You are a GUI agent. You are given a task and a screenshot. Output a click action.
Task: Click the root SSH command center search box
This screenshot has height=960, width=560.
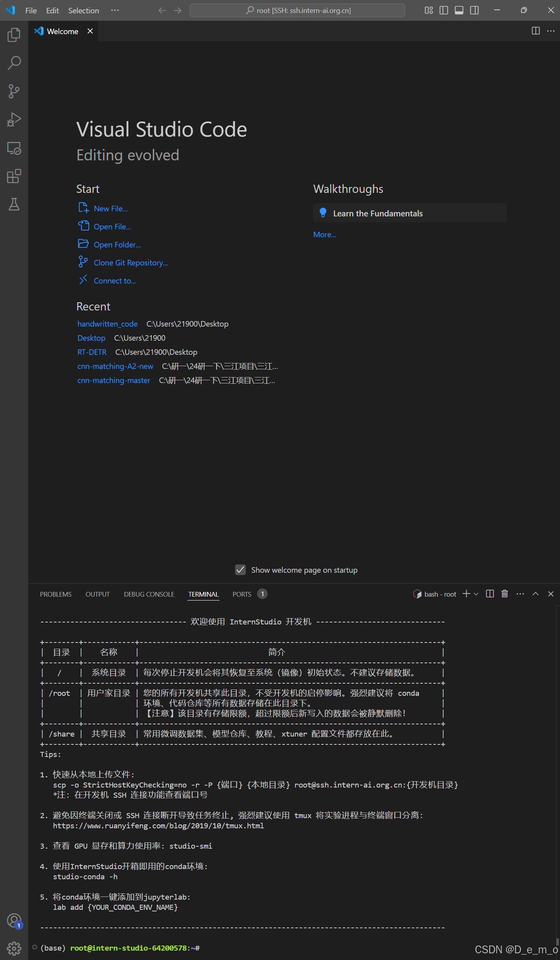[297, 11]
